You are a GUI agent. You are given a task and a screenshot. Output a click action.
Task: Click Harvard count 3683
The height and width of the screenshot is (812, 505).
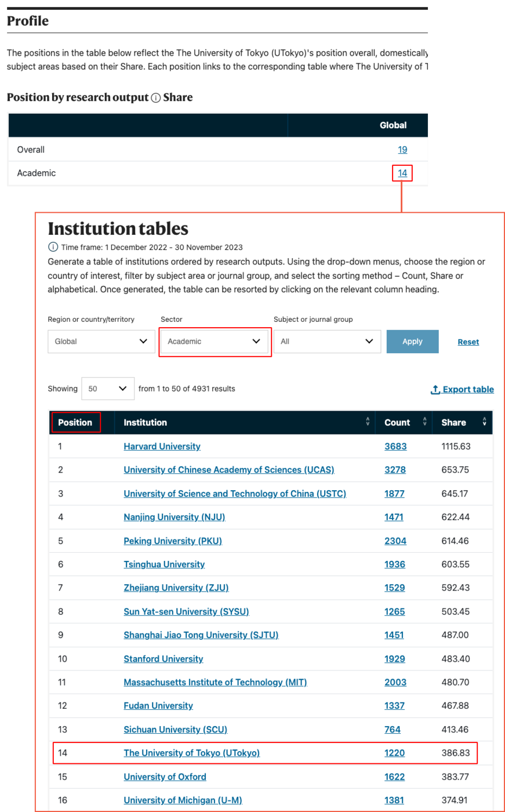tap(395, 447)
